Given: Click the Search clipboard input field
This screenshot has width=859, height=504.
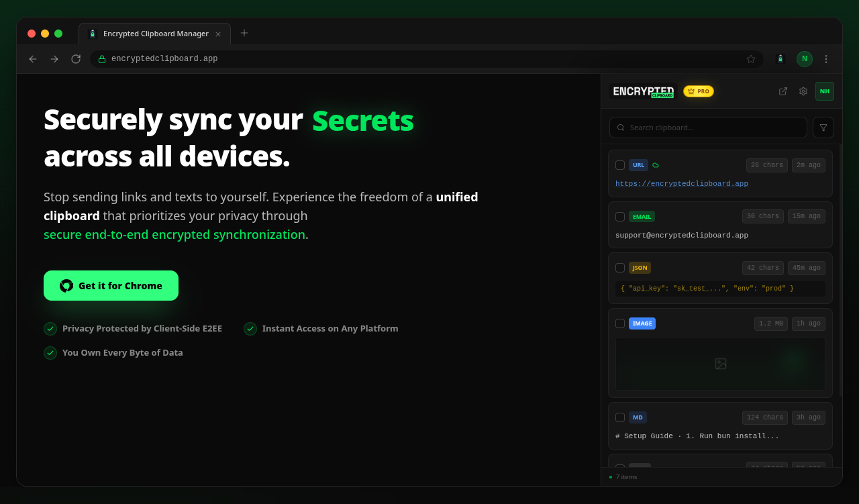Looking at the screenshot, I should click(x=711, y=128).
